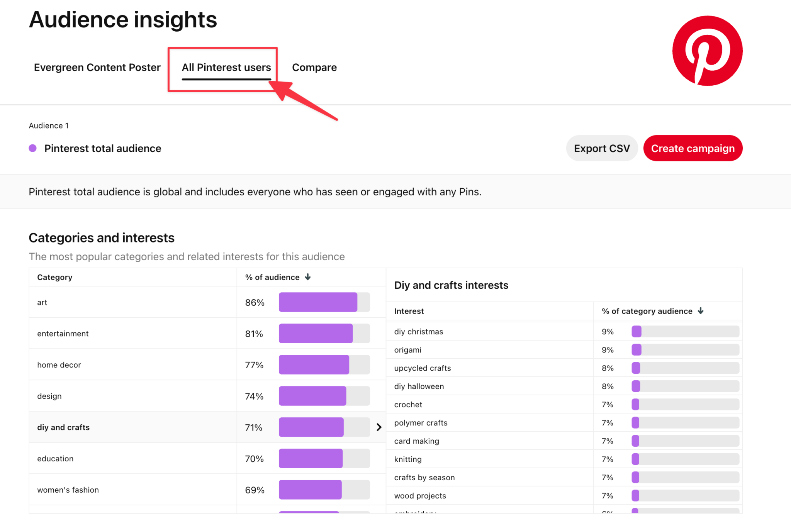
Task: Click the sort arrow on '% of audience'
Action: (308, 277)
